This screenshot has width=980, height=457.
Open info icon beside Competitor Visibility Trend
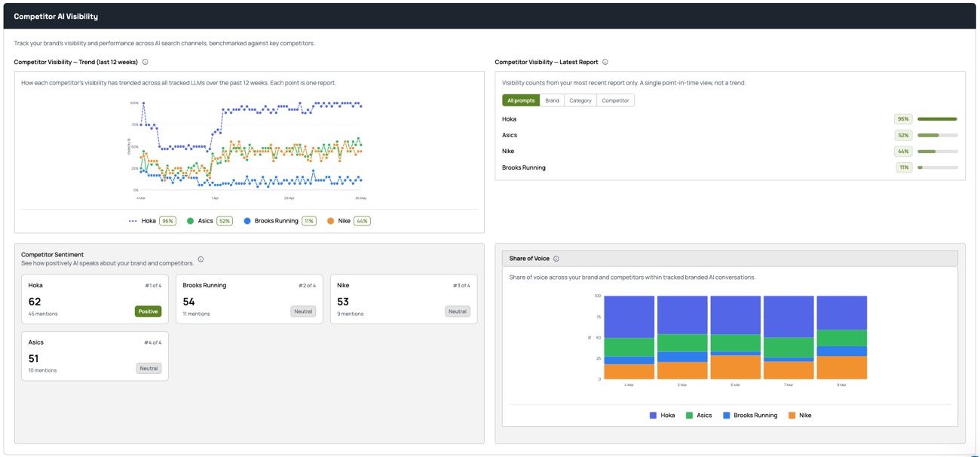[145, 63]
